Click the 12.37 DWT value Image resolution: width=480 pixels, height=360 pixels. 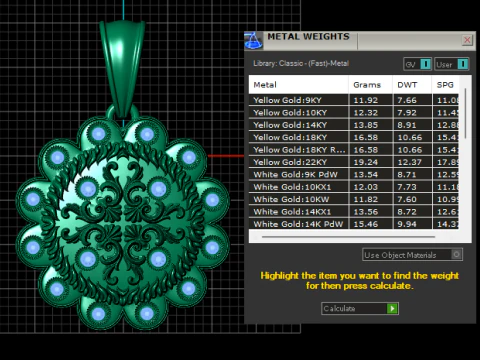410,162
